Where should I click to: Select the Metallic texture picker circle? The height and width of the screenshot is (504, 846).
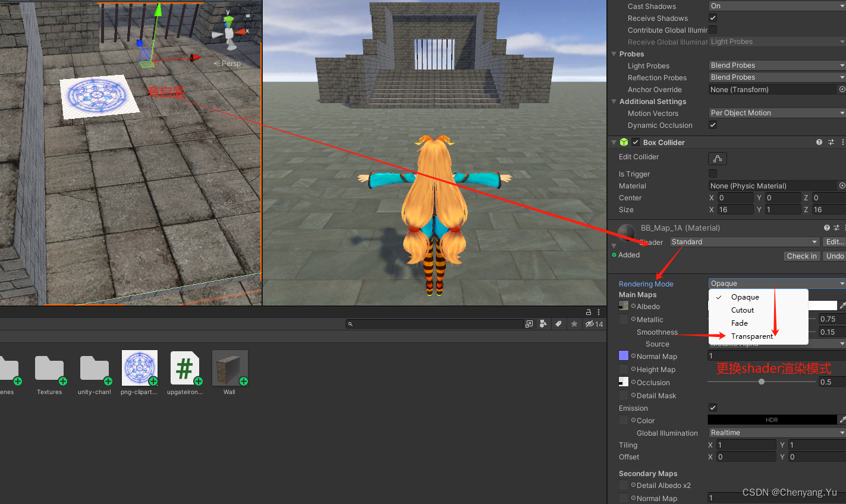(x=633, y=319)
